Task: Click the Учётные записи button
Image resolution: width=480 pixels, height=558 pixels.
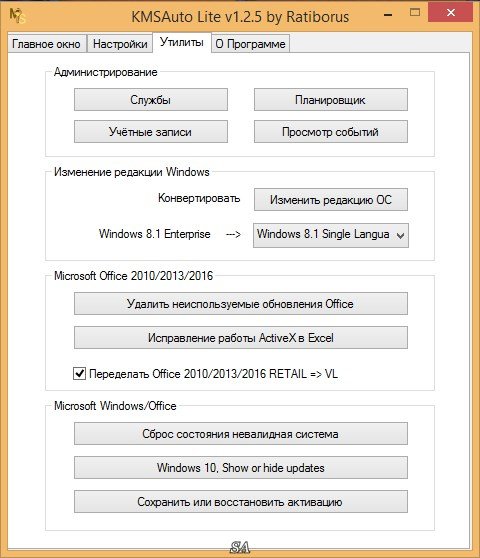Action: pyautogui.click(x=151, y=132)
